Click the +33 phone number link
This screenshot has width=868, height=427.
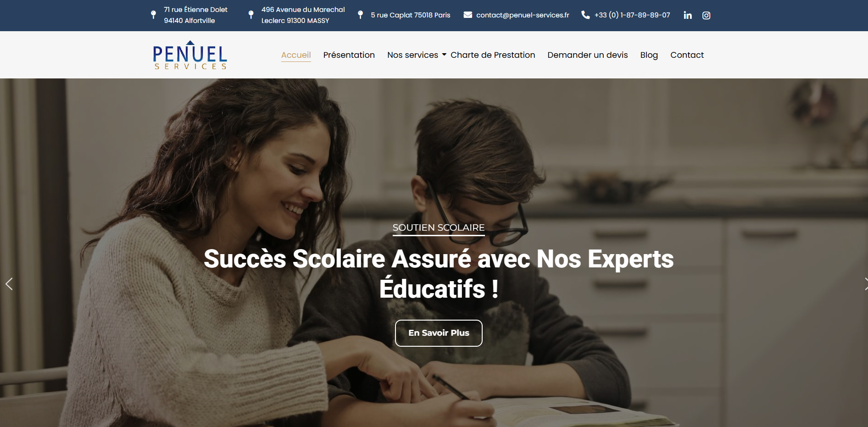[632, 15]
